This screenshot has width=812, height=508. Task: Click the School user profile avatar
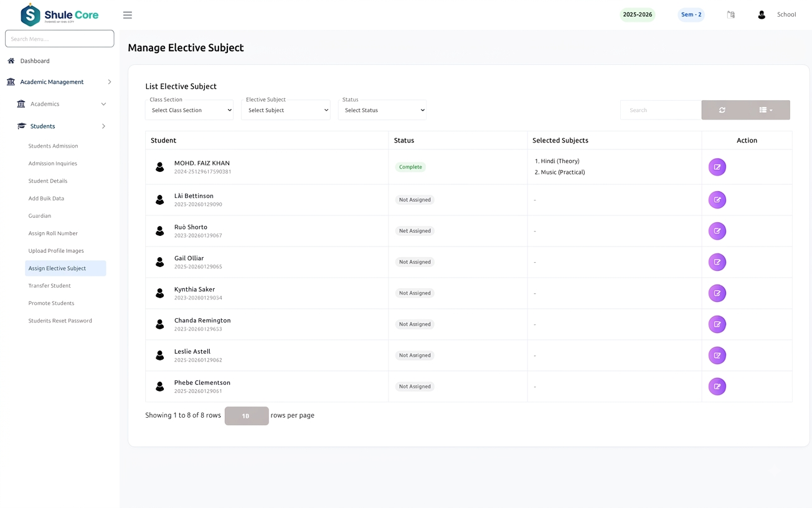[x=762, y=15]
